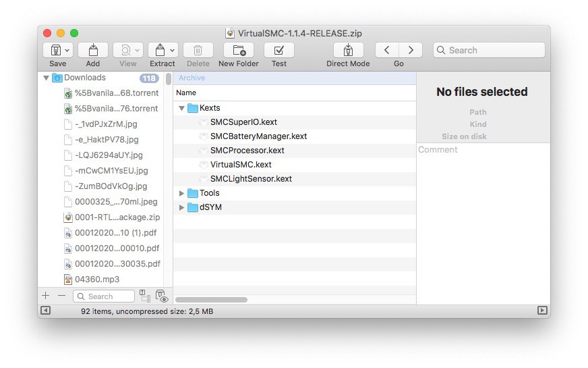This screenshot has width=588, height=368.
Task: Select %5Bvanila...76.torrent file
Action: [111, 109]
